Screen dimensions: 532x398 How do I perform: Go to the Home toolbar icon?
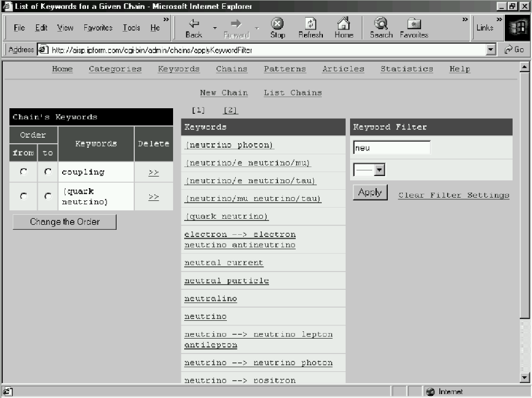(343, 23)
